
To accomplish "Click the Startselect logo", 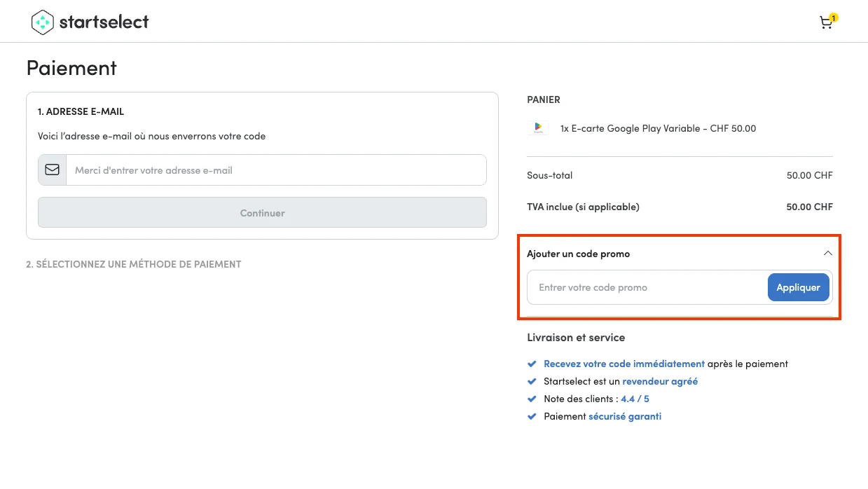I will coord(90,22).
